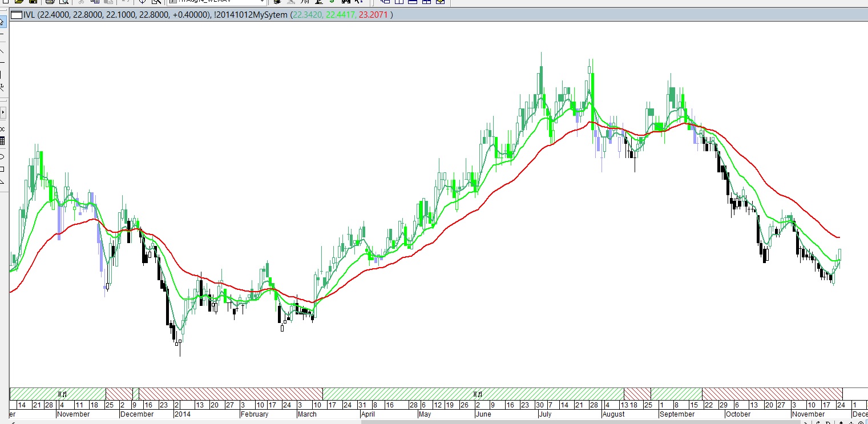The height and width of the screenshot is (424, 868).
Task: Click the red 23.2071 indicator value
Action: pyautogui.click(x=373, y=15)
